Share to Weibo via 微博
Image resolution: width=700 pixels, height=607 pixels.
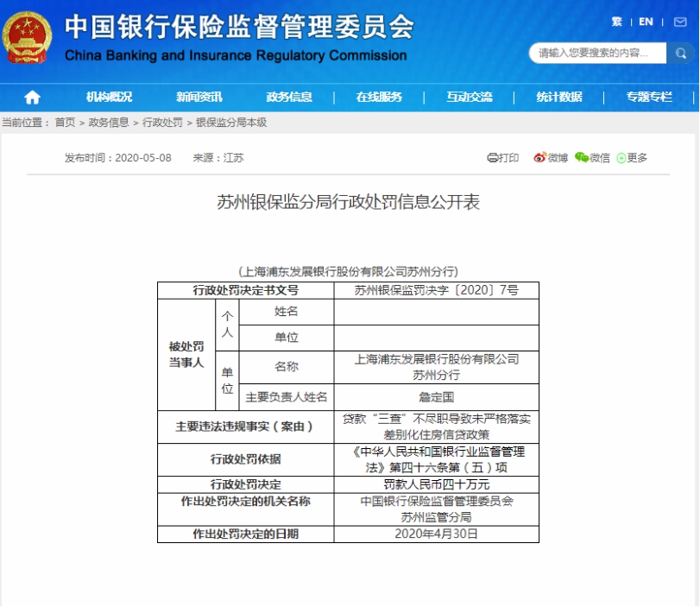[x=551, y=158]
